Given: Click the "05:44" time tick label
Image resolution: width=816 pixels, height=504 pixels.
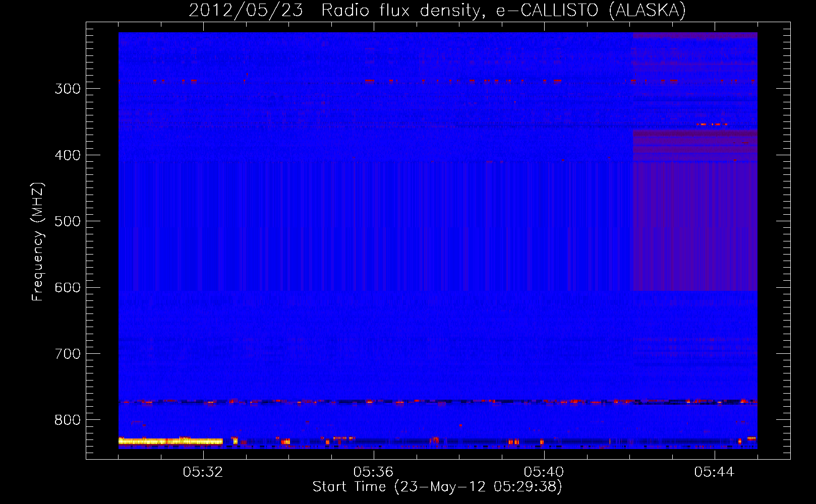Looking at the screenshot, I should (714, 472).
